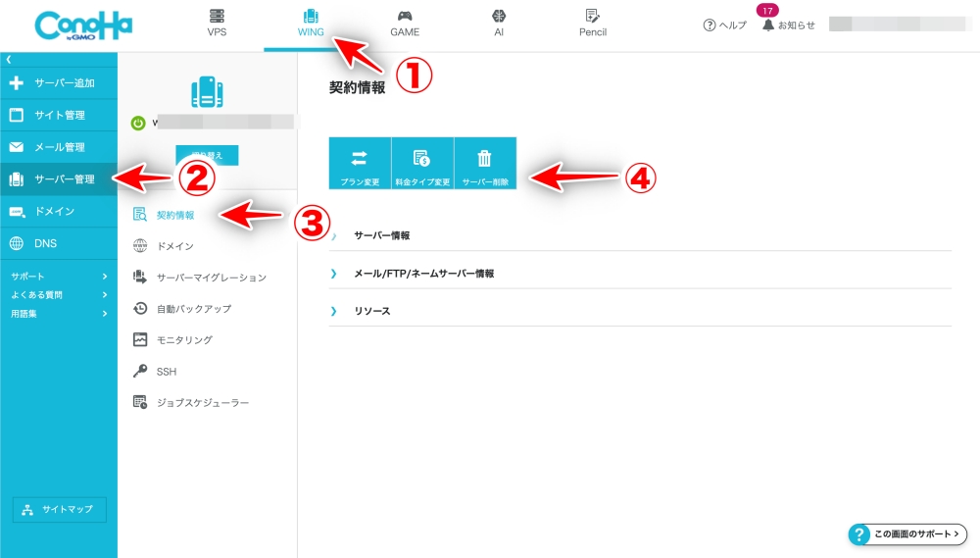Image resolution: width=980 pixels, height=558 pixels.
Task: Expand the メール/FTP/ネームサーバー情報 section
Action: pyautogui.click(x=423, y=274)
